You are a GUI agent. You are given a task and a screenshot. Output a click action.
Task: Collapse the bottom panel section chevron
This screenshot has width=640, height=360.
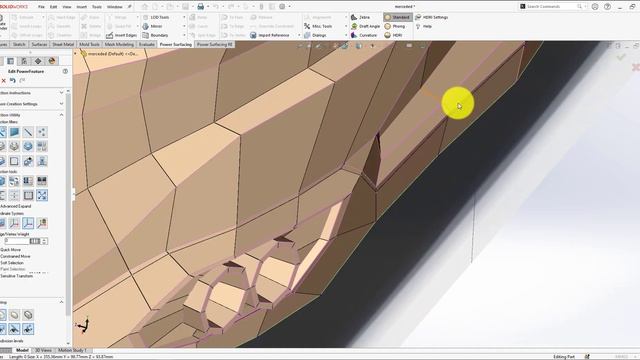pyautogui.click(x=62, y=302)
